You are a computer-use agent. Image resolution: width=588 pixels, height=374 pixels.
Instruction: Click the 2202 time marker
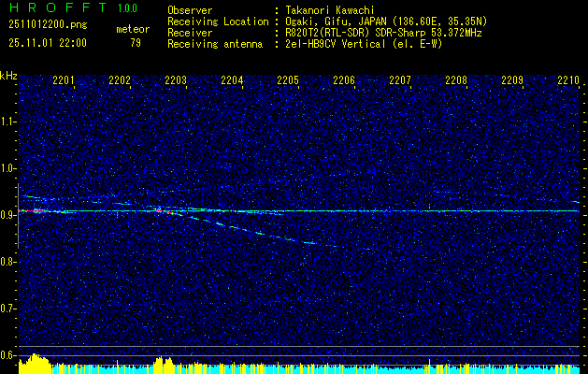120,79
